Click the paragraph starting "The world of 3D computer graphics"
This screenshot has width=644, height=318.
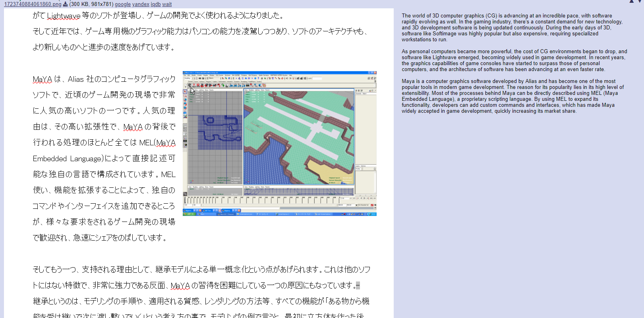click(x=512, y=27)
